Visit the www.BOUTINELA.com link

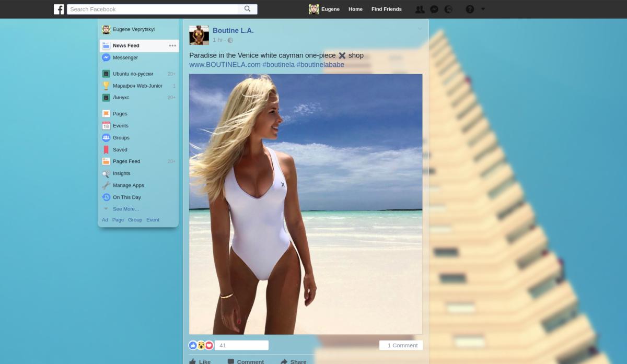pyautogui.click(x=218, y=64)
